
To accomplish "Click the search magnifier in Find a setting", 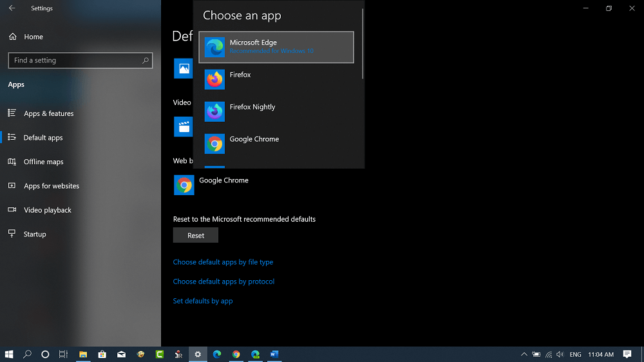I will pyautogui.click(x=146, y=61).
